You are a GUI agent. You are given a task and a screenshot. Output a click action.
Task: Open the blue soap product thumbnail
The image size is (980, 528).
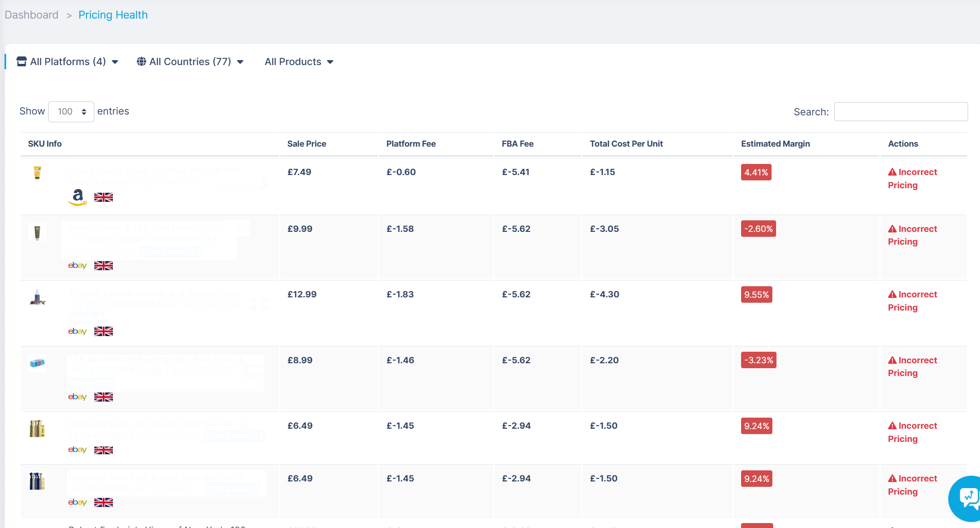click(x=37, y=363)
